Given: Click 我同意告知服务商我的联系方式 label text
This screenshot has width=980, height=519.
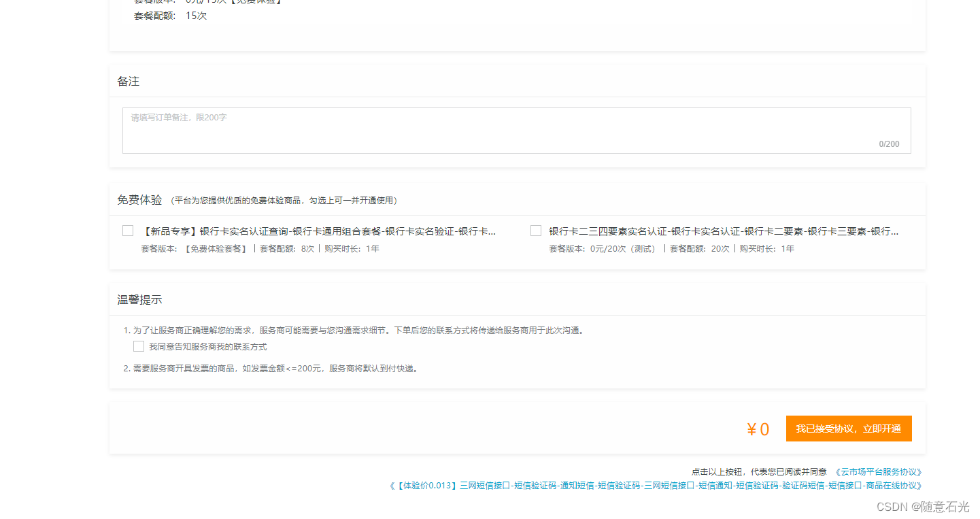Looking at the screenshot, I should 208,347.
